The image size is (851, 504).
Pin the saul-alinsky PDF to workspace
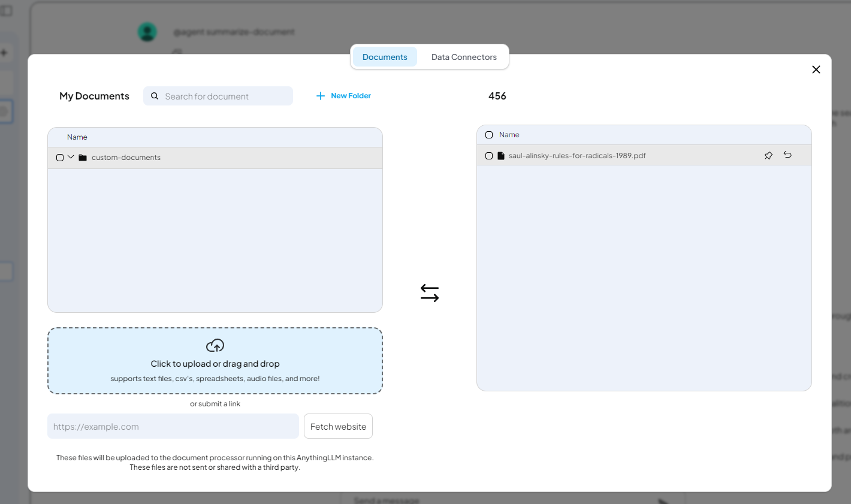pos(768,155)
